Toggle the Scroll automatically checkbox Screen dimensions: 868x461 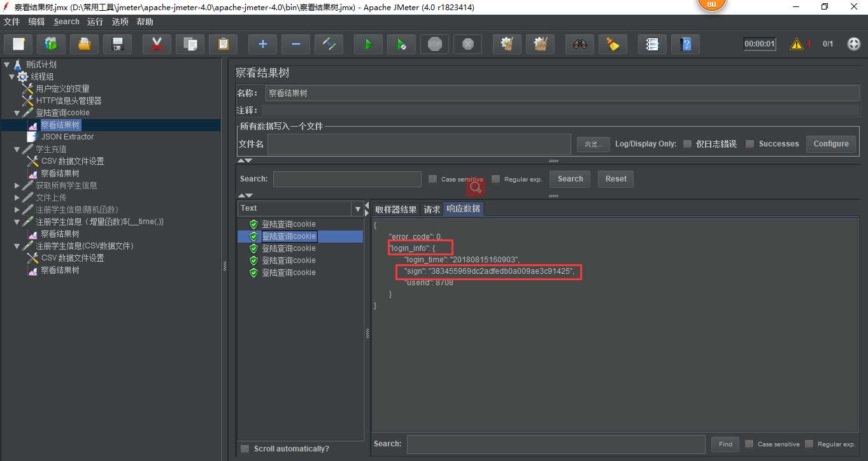click(245, 449)
